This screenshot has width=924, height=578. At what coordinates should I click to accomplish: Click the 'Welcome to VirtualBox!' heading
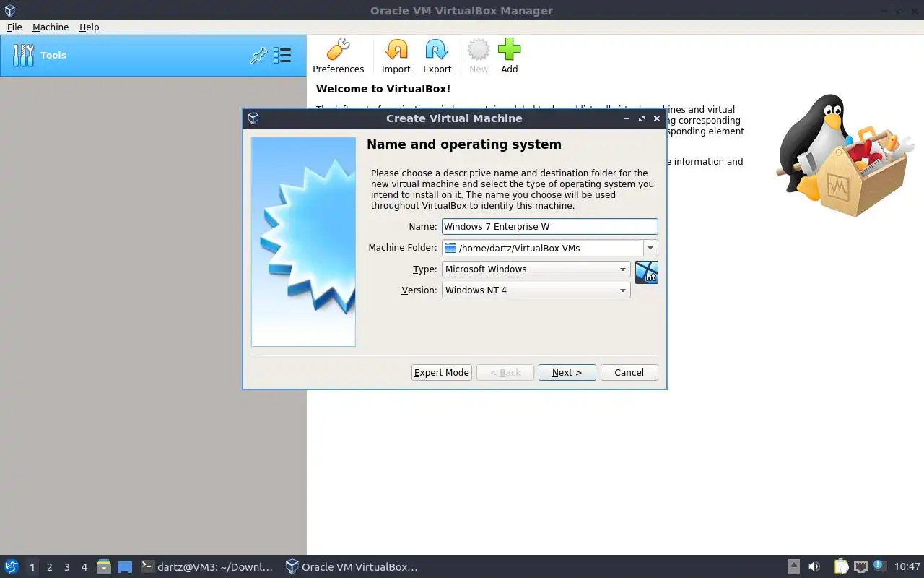(383, 89)
